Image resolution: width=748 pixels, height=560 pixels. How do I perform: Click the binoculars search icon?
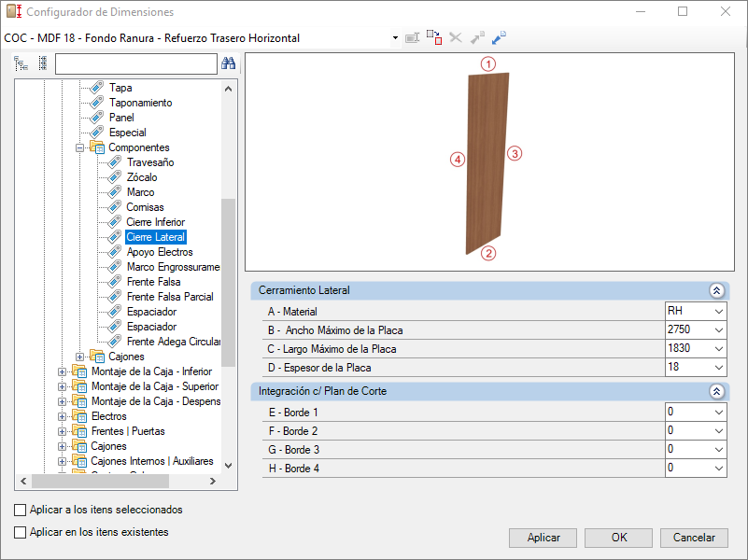tap(228, 63)
